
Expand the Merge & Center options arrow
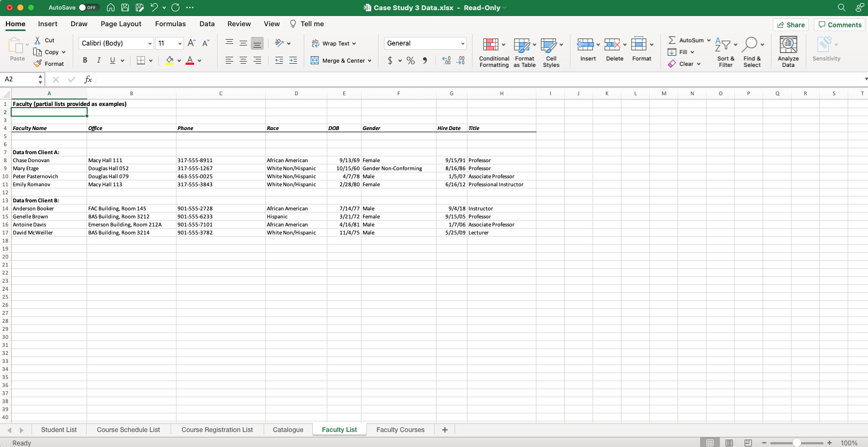pyautogui.click(x=370, y=61)
